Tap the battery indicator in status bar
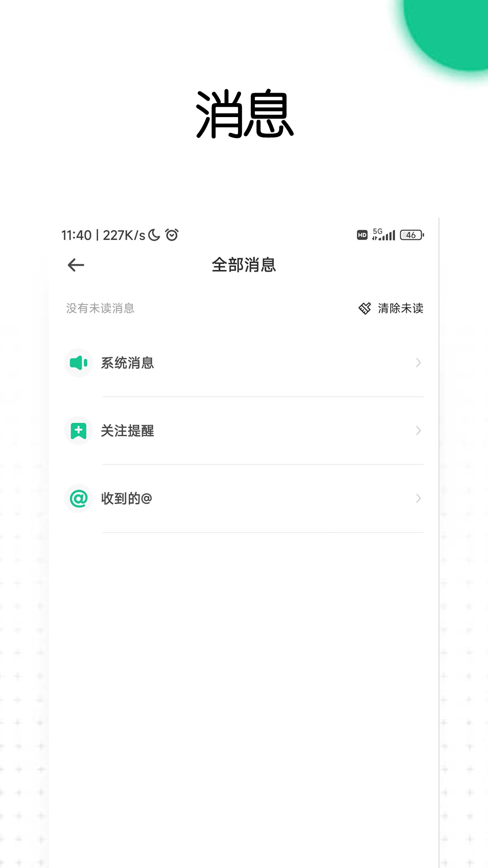The width and height of the screenshot is (488, 868). pyautogui.click(x=412, y=235)
